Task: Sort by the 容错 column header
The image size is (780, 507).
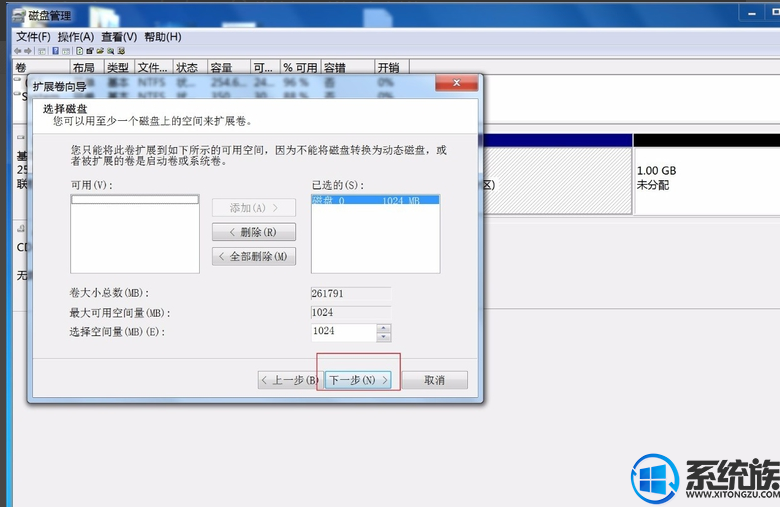Action: coord(347,68)
